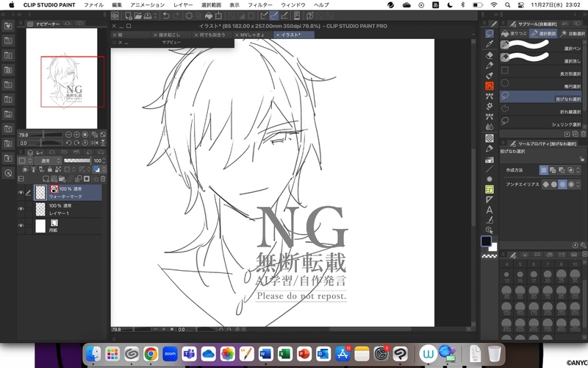Open Zoom app in the Dock
The width and height of the screenshot is (588, 368).
click(x=170, y=354)
